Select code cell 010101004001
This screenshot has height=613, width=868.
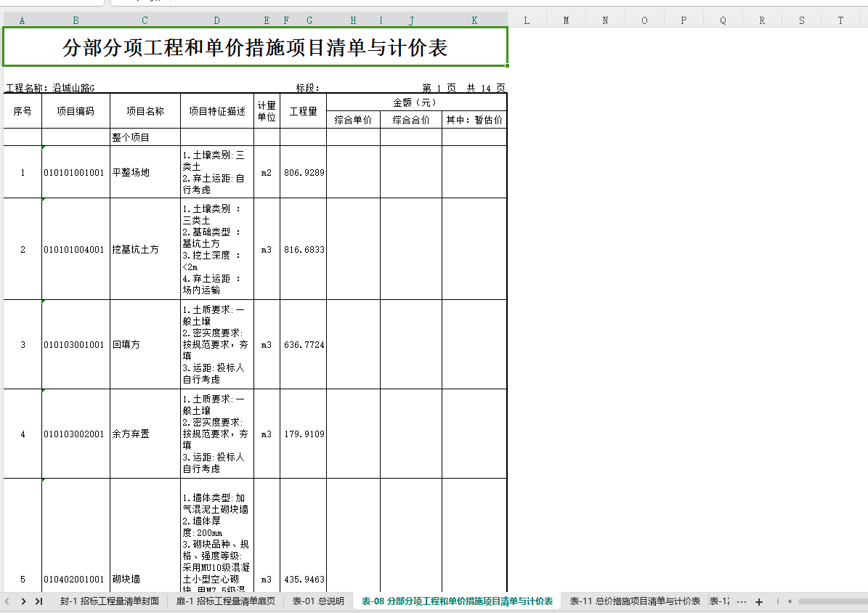pos(76,249)
